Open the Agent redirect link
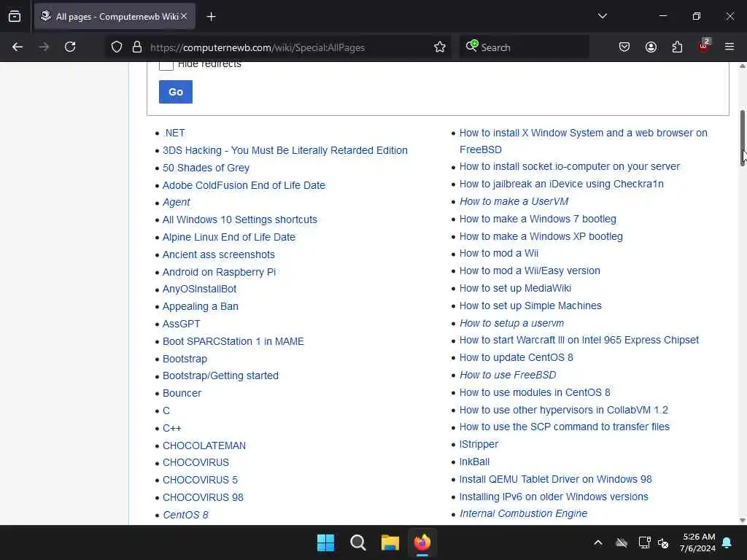Image resolution: width=747 pixels, height=560 pixels. coord(177,203)
